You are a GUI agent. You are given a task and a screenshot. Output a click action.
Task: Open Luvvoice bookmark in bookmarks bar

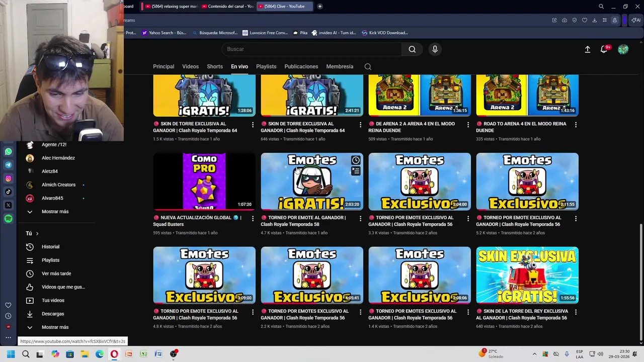tap(265, 33)
